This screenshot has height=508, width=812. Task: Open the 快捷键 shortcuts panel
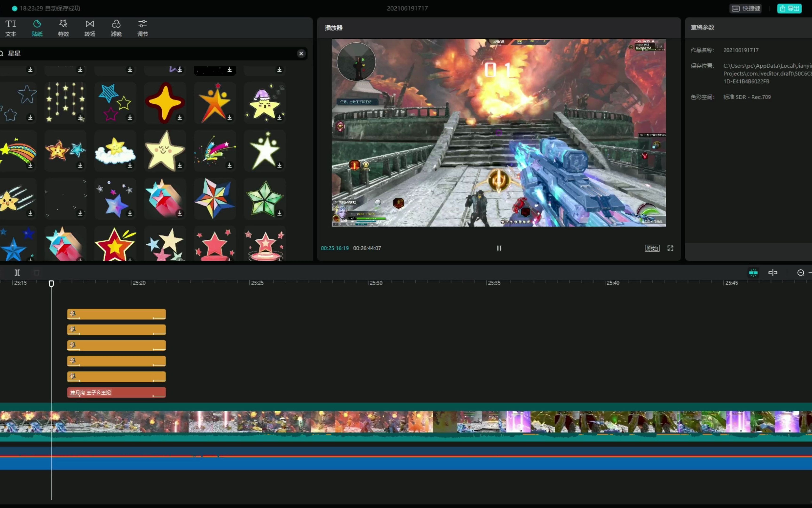pos(746,8)
